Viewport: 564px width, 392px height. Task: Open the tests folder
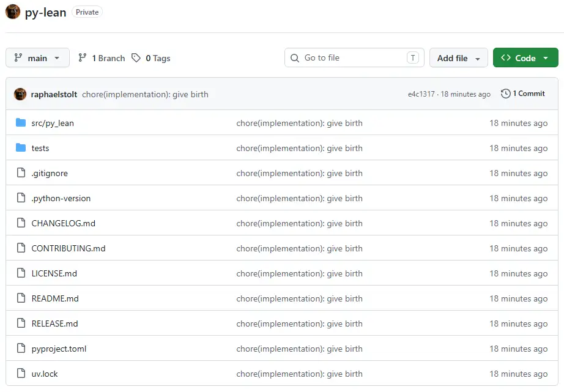[40, 148]
